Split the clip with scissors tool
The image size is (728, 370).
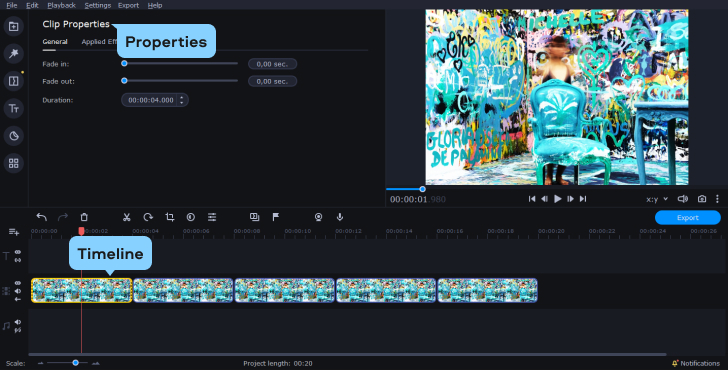(126, 217)
